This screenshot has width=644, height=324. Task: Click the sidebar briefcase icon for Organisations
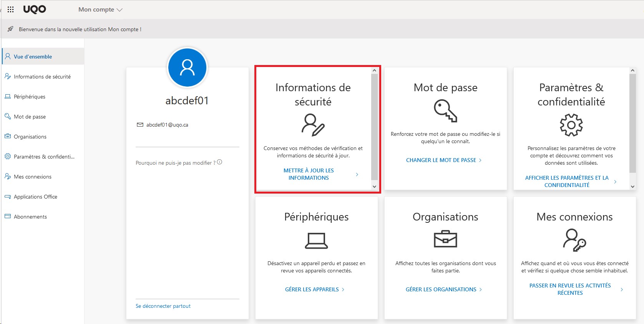point(8,136)
